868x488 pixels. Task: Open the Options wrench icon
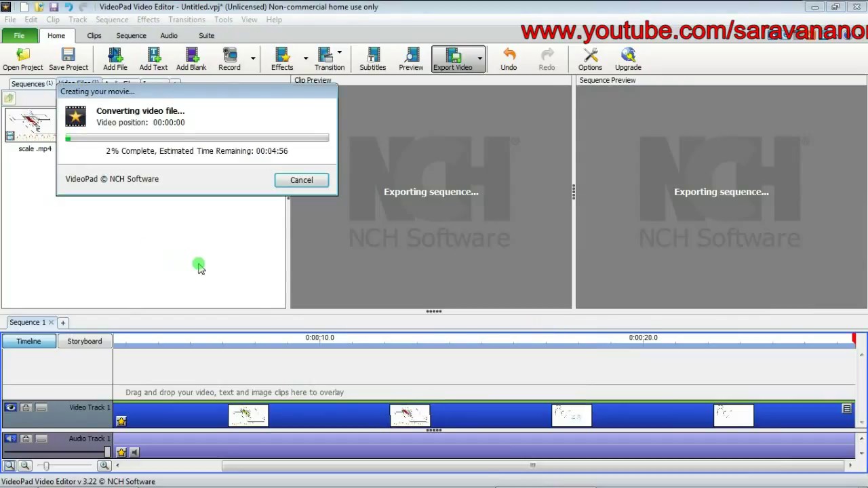point(590,59)
